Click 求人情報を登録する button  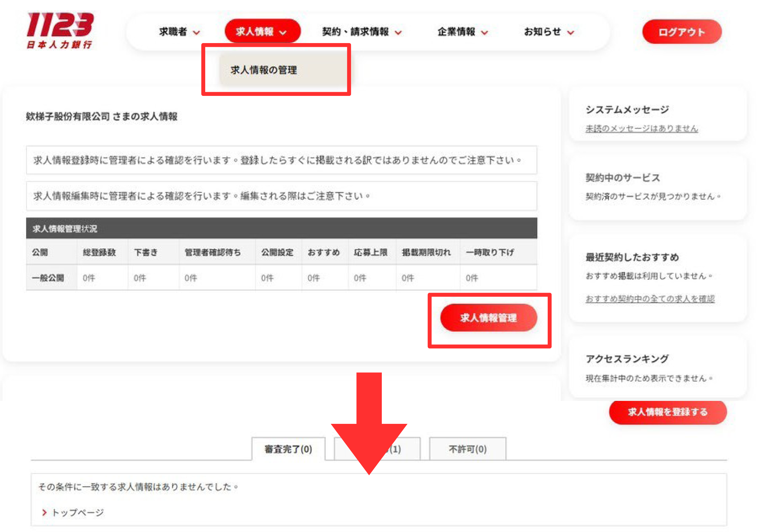pyautogui.click(x=667, y=412)
